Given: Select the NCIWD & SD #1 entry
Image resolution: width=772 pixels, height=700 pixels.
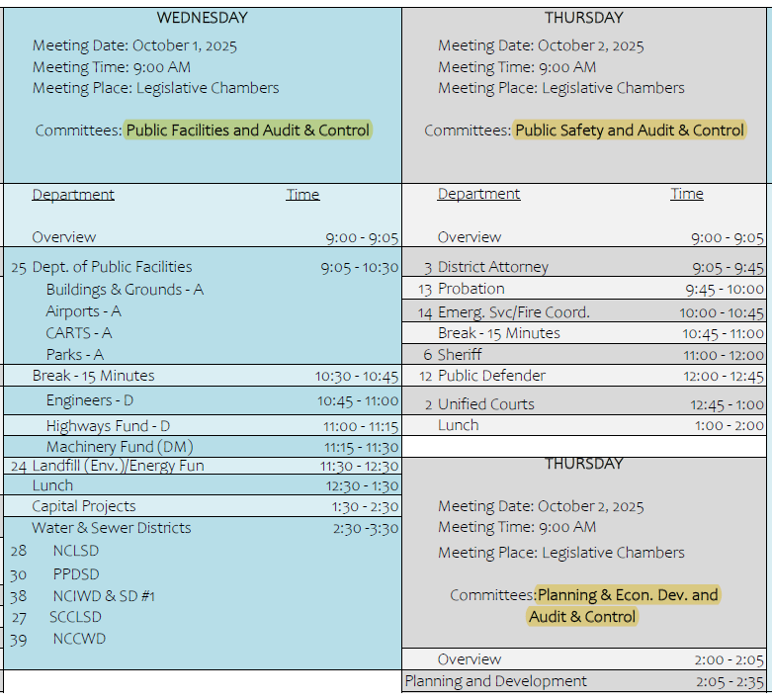Looking at the screenshot, I should (104, 596).
